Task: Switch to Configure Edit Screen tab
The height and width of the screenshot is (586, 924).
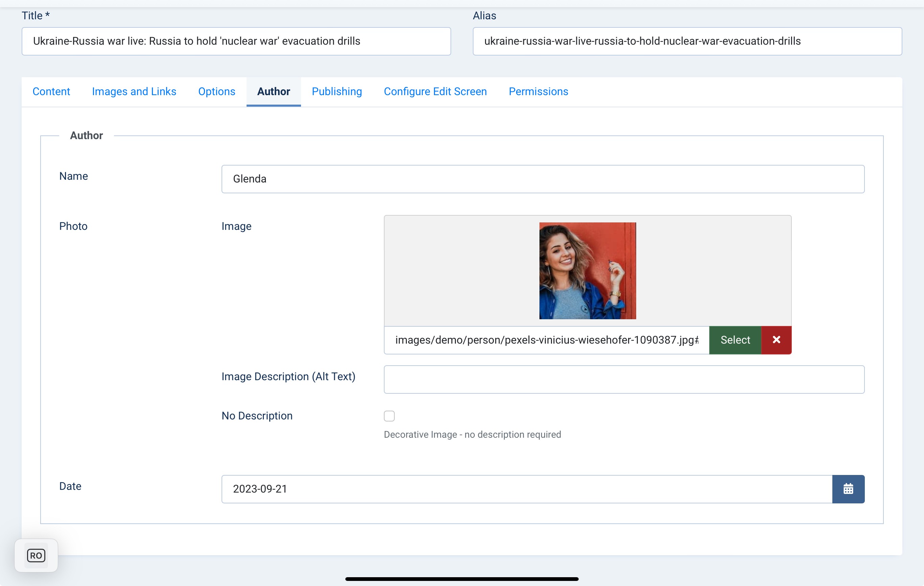Action: [435, 91]
